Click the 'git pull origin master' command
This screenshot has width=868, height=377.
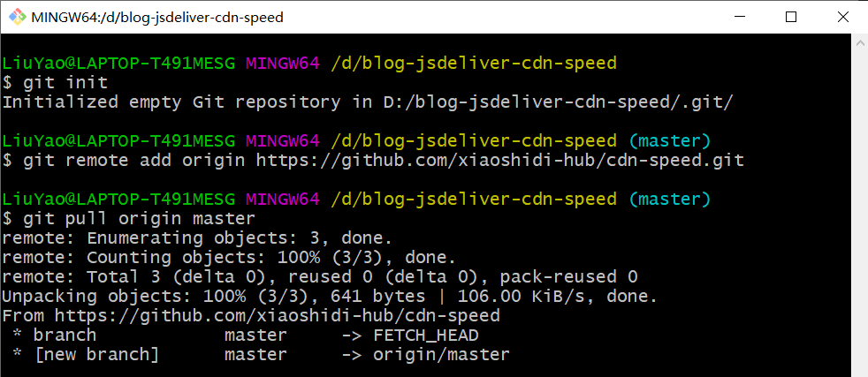click(139, 218)
